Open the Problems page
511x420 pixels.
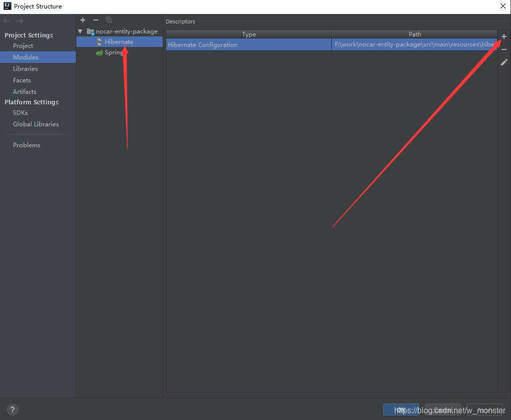pyautogui.click(x=26, y=145)
